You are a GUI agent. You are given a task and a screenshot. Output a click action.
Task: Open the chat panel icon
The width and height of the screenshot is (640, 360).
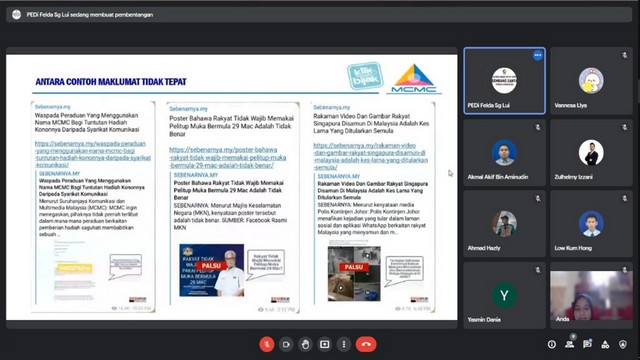[x=587, y=344]
